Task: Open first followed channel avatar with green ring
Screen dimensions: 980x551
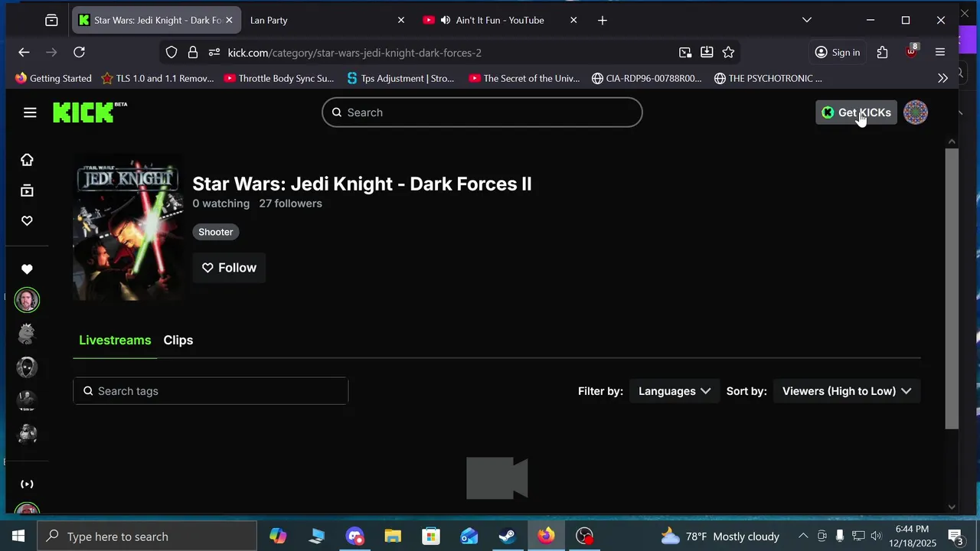Action: 27,300
